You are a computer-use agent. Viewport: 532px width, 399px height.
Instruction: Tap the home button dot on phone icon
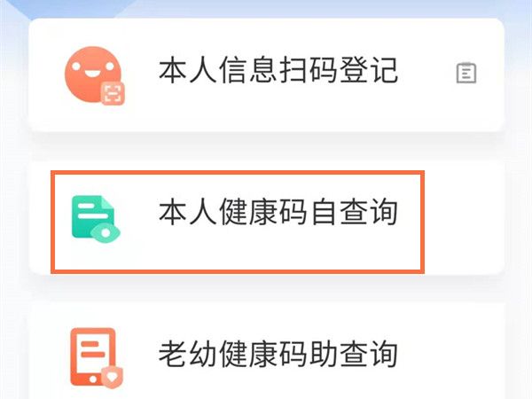coord(93,379)
